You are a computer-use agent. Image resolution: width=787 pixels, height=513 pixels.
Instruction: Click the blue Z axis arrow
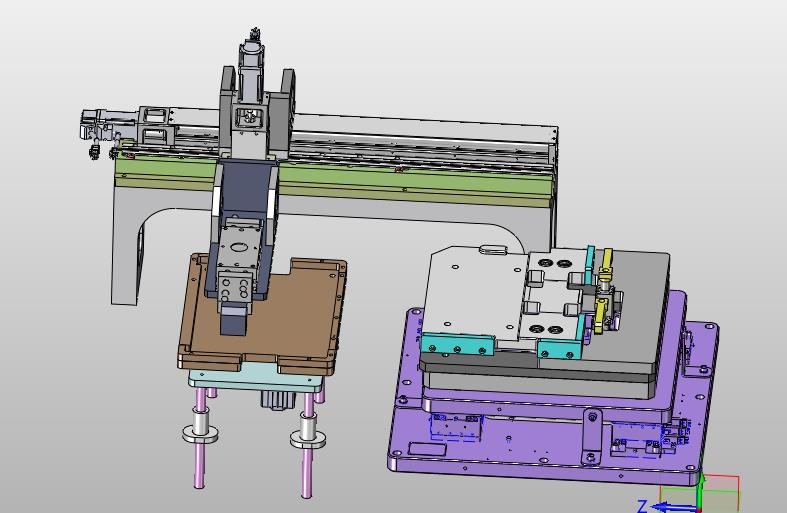coord(675,506)
